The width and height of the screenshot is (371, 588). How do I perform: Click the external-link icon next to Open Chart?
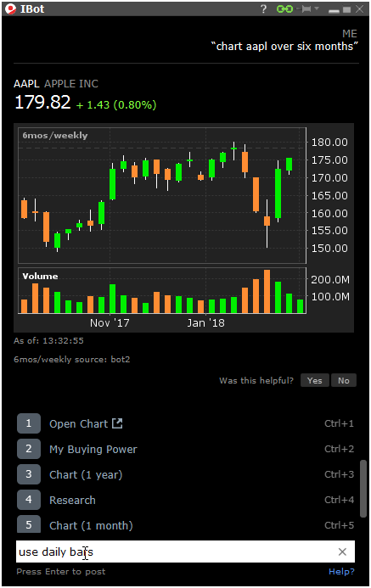pyautogui.click(x=117, y=423)
